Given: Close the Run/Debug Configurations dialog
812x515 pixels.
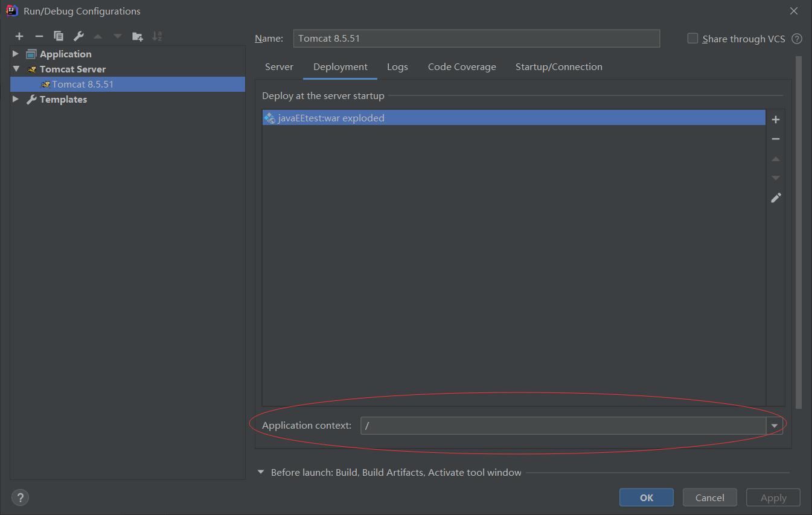Looking at the screenshot, I should tap(794, 11).
